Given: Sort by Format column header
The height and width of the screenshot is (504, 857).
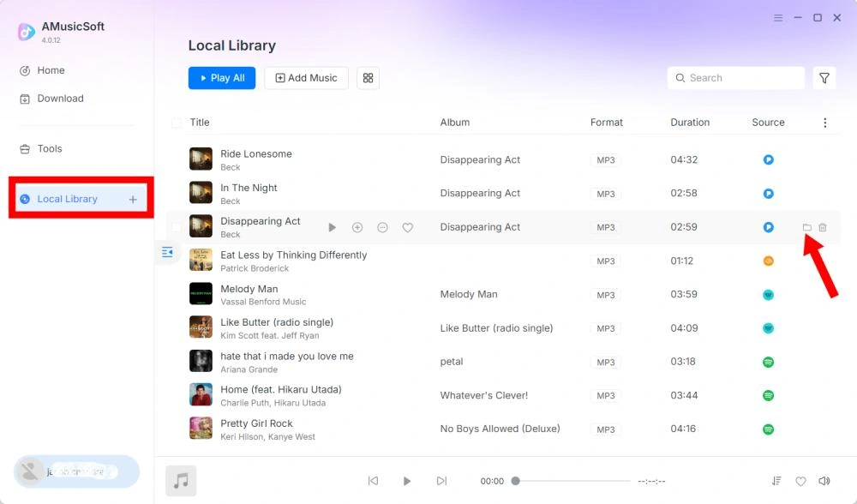Looking at the screenshot, I should tap(606, 123).
